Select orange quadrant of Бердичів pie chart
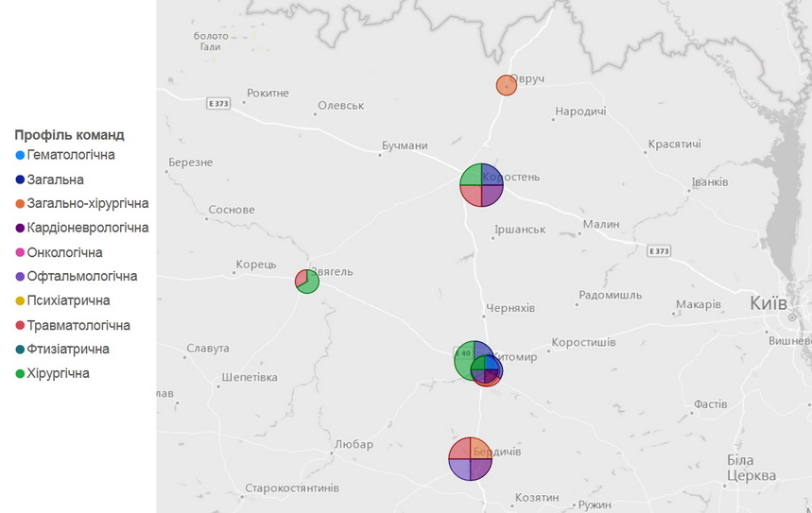812x513 pixels. (x=480, y=448)
